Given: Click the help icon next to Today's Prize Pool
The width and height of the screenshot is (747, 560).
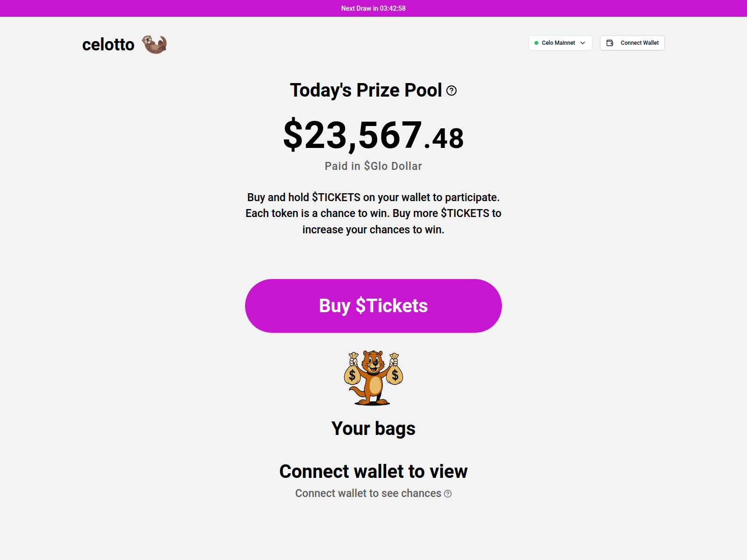Looking at the screenshot, I should tap(451, 91).
